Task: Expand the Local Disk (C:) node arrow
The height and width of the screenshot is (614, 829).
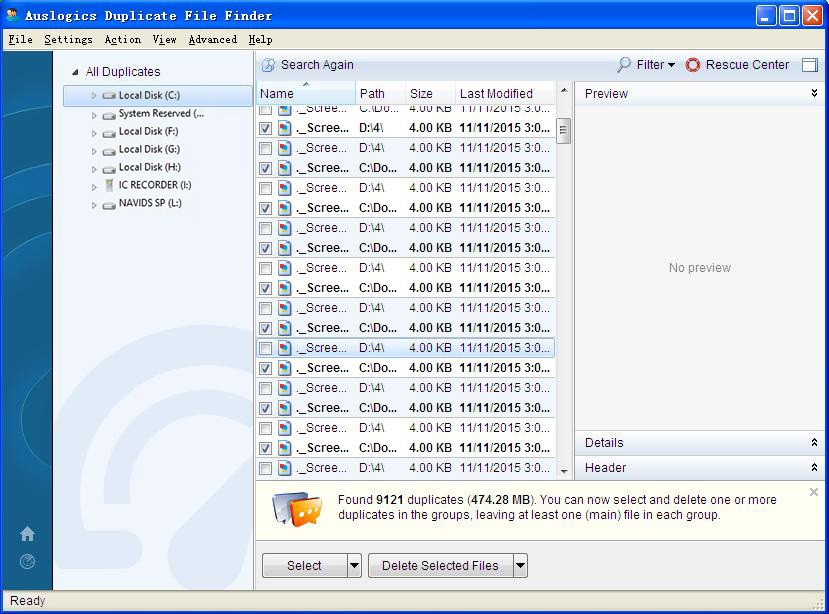Action: point(94,96)
